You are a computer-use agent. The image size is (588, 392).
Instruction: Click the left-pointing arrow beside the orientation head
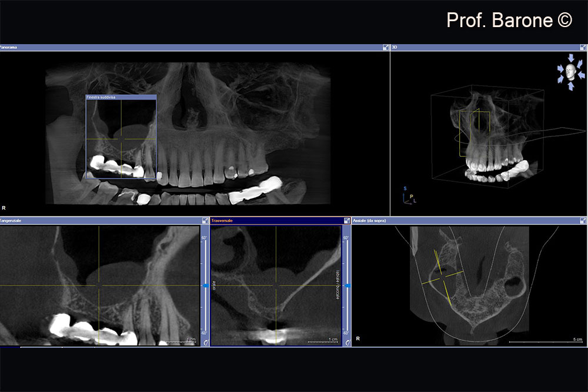coord(582,74)
